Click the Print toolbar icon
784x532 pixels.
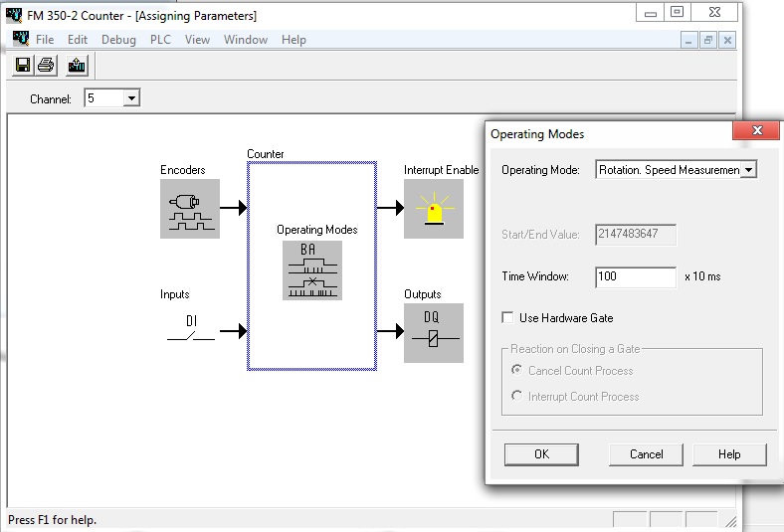(46, 65)
